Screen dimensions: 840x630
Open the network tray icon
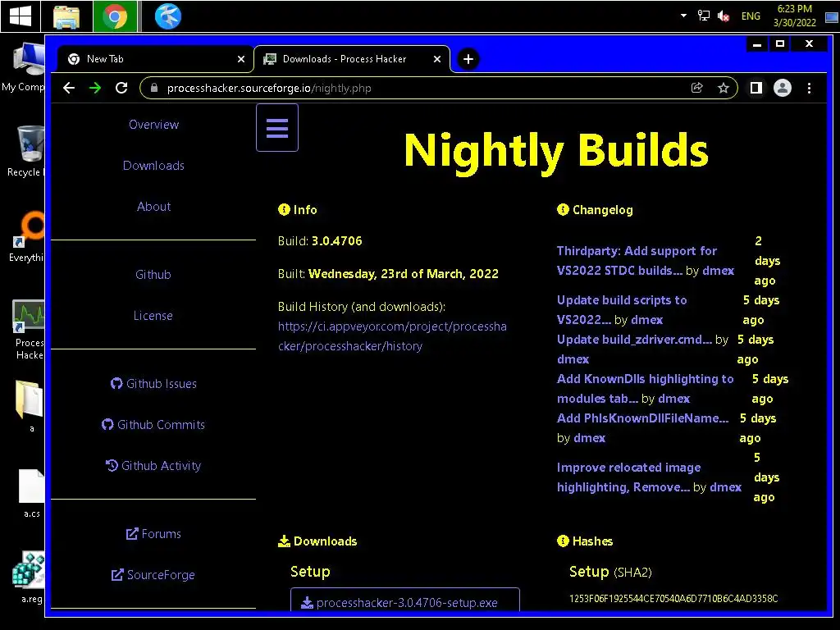[x=703, y=16]
